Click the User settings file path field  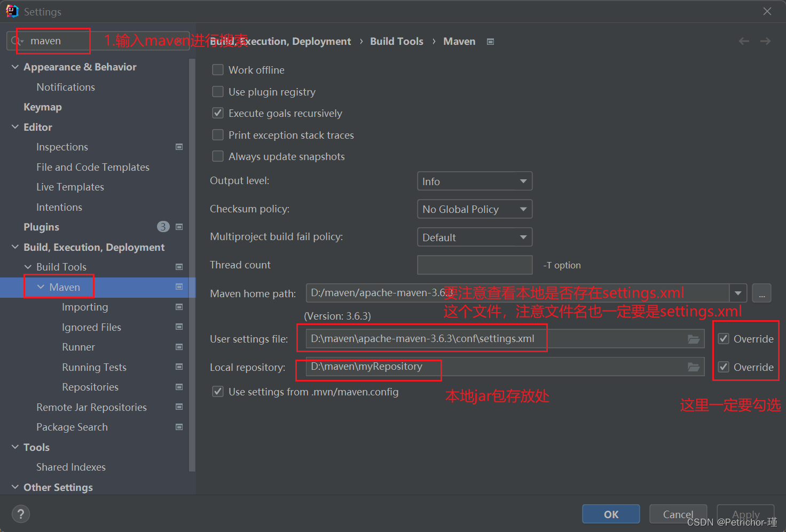[x=505, y=339]
